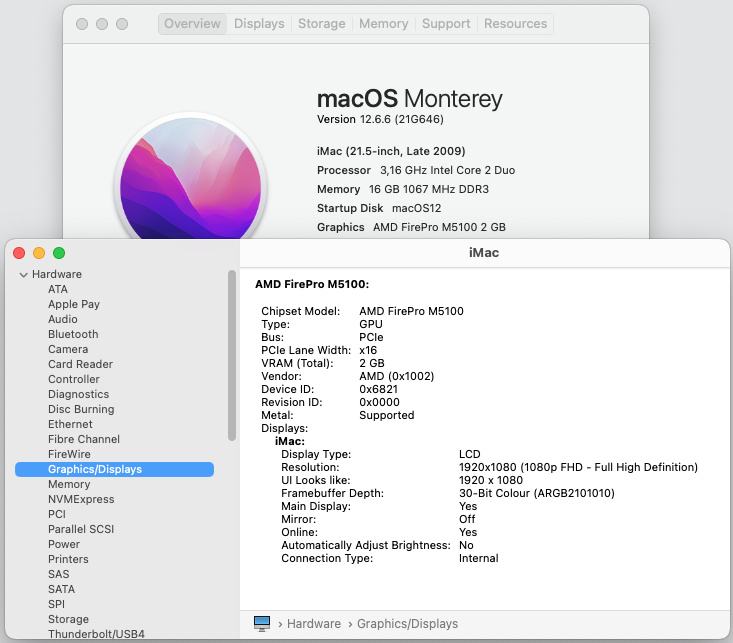Click the VRAM (Total) value 2 GB
Viewport: 733px width, 643px height.
coord(372,363)
